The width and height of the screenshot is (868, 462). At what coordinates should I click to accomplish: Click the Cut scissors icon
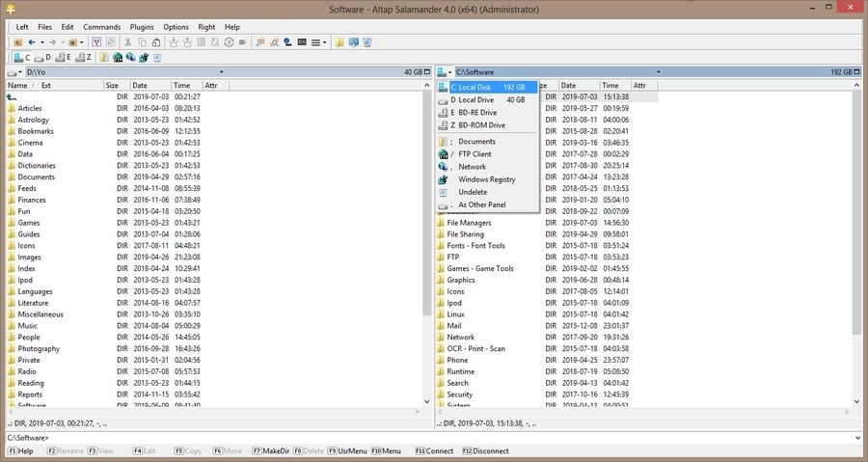click(128, 42)
